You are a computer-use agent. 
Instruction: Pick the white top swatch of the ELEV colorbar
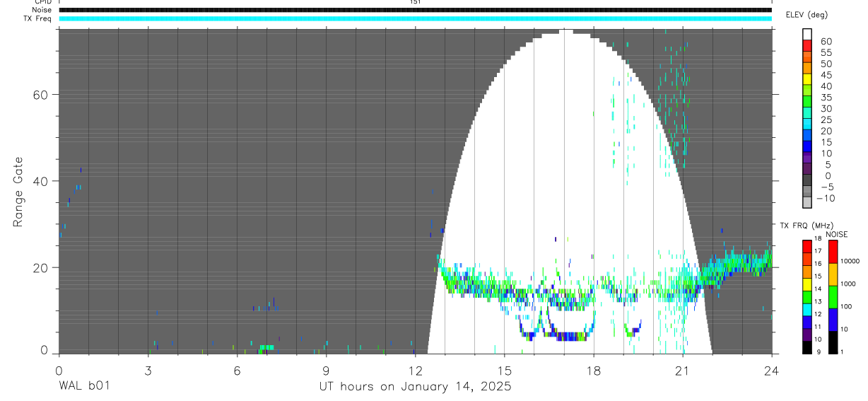tap(807, 34)
